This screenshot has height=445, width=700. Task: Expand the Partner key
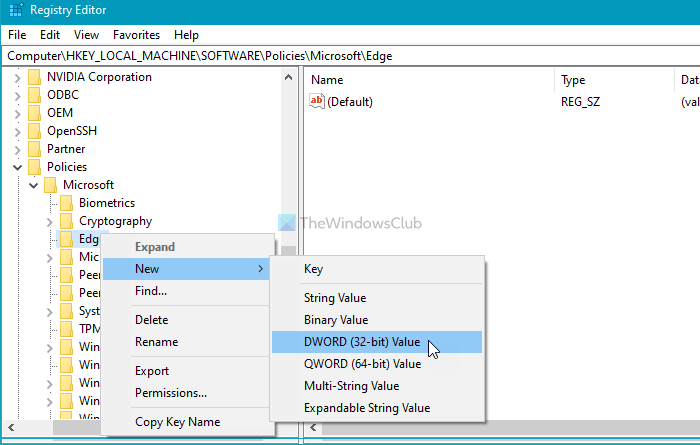tap(17, 150)
